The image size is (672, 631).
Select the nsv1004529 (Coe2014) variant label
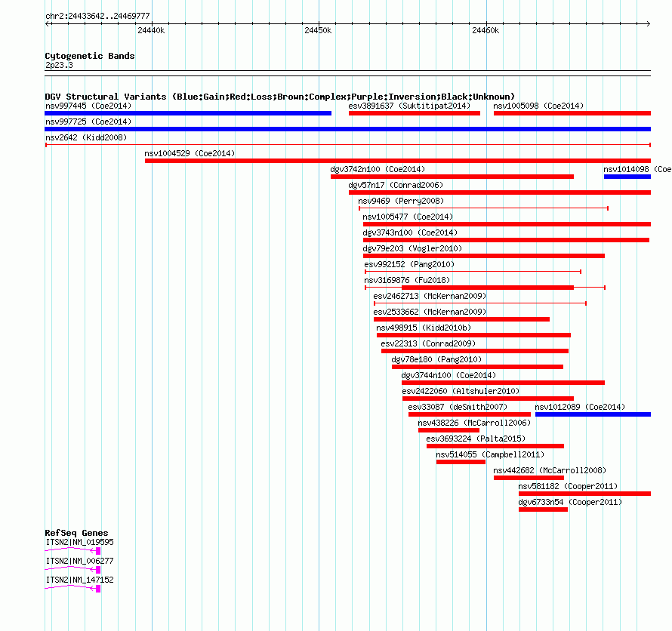pyautogui.click(x=190, y=153)
